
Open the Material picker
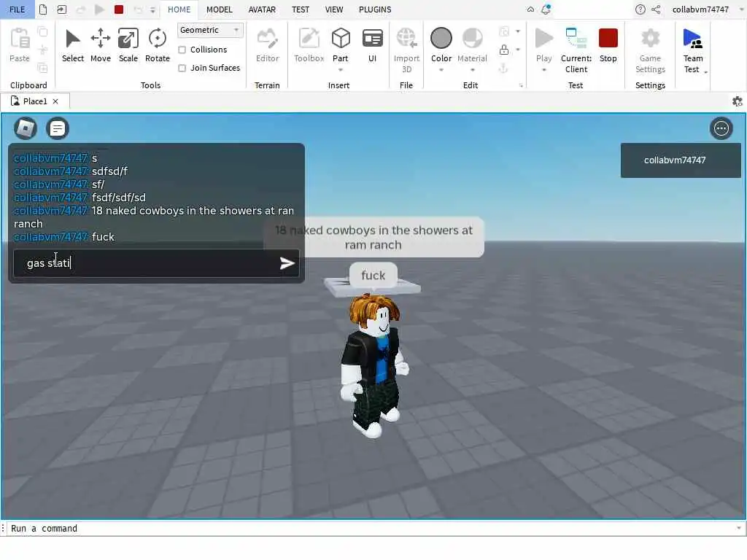coord(472,44)
